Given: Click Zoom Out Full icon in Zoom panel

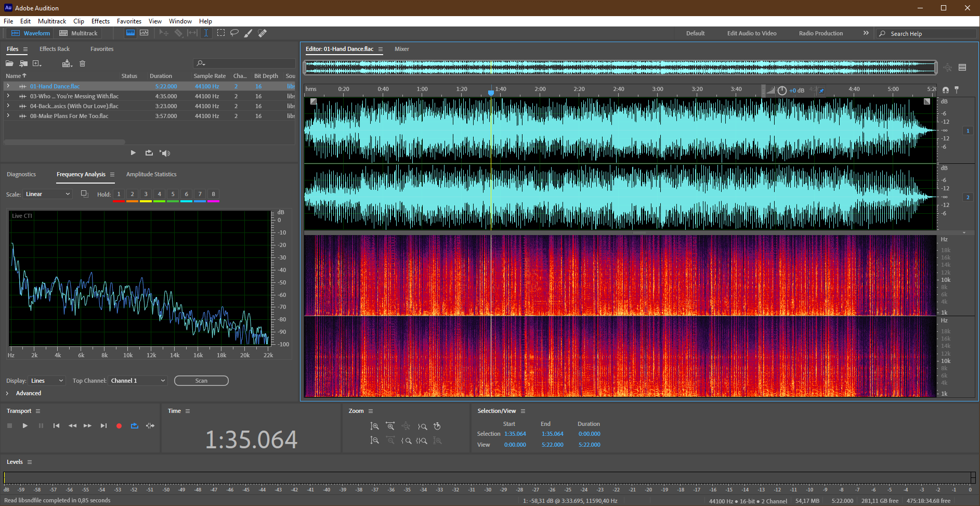Looking at the screenshot, I should 406,426.
